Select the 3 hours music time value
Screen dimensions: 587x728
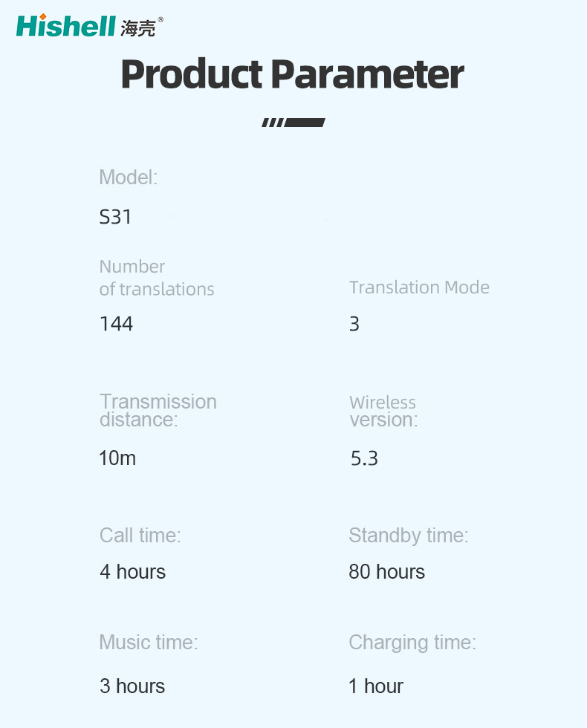(x=132, y=686)
